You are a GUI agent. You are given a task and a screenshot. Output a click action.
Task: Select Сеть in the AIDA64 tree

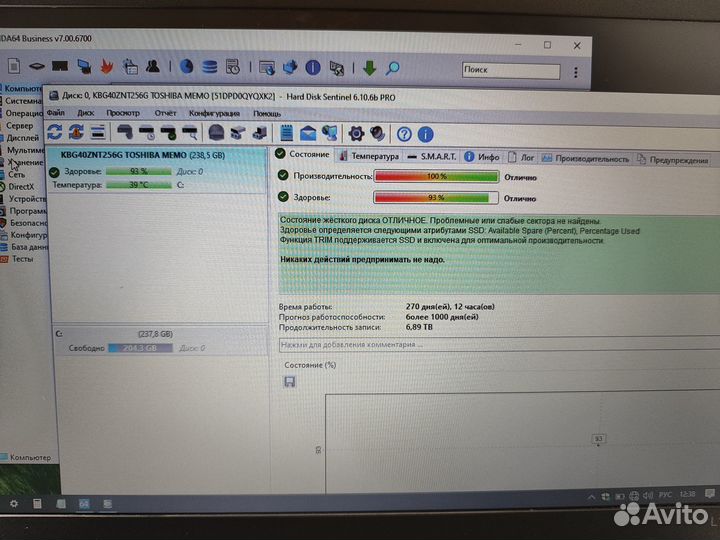[x=16, y=174]
